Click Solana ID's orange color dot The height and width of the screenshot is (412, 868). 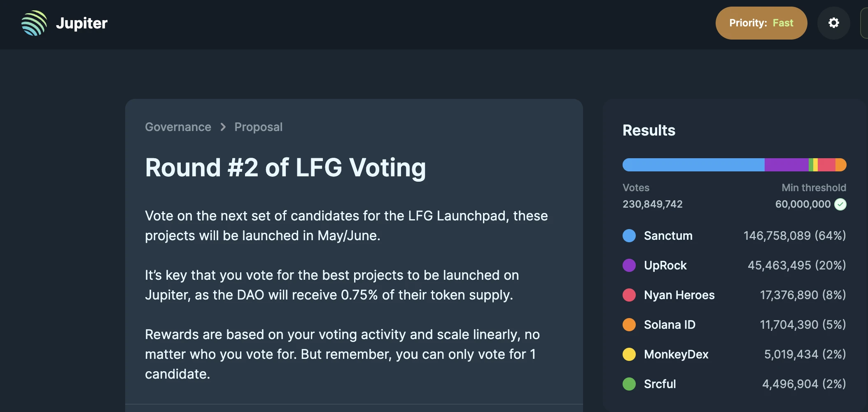(629, 325)
